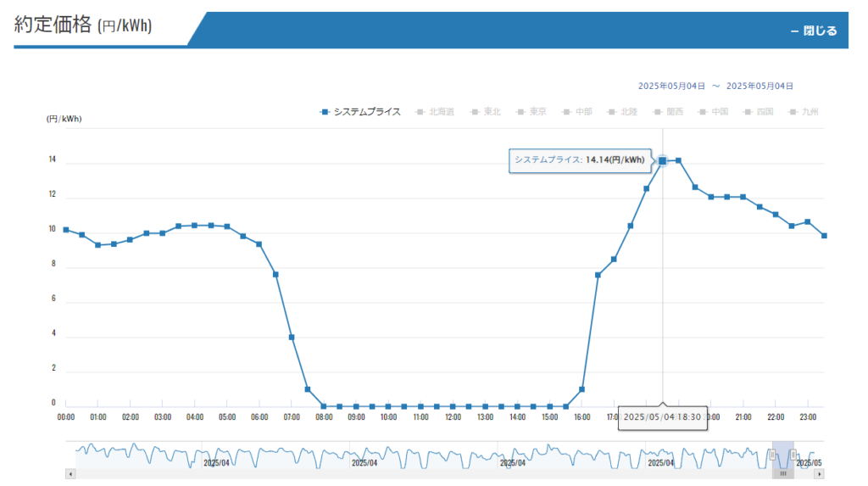
Task: Enable 北陸 series in legend
Action: [623, 112]
